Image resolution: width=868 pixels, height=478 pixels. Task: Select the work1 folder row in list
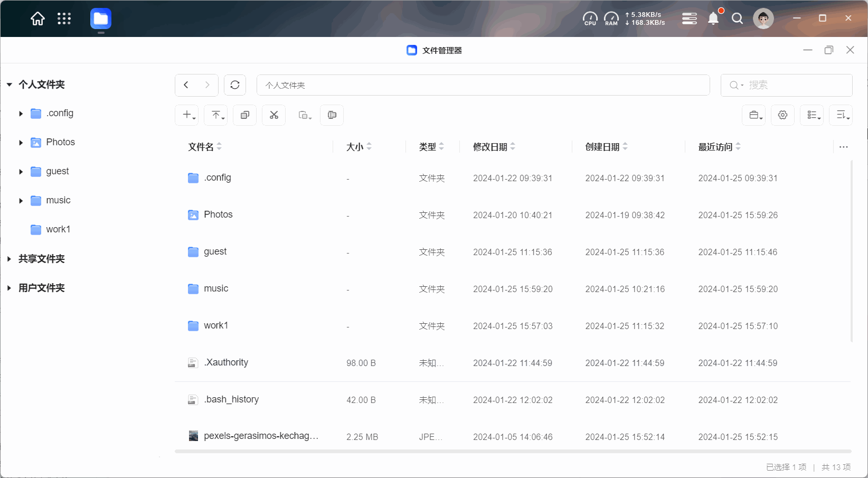coord(512,326)
